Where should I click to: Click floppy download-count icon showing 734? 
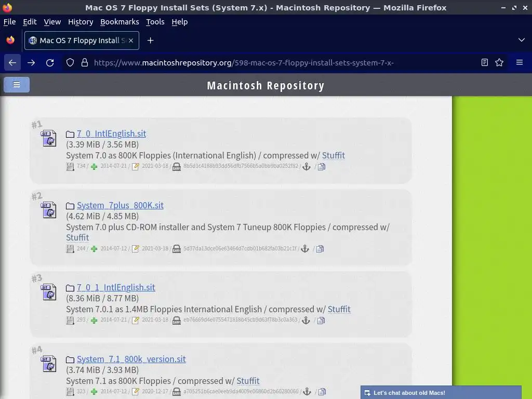[70, 167]
